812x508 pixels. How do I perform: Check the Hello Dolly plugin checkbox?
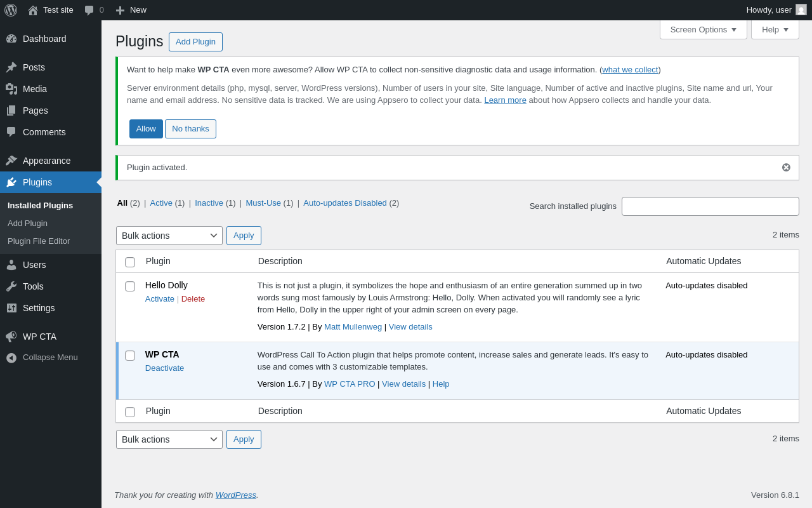pos(130,286)
